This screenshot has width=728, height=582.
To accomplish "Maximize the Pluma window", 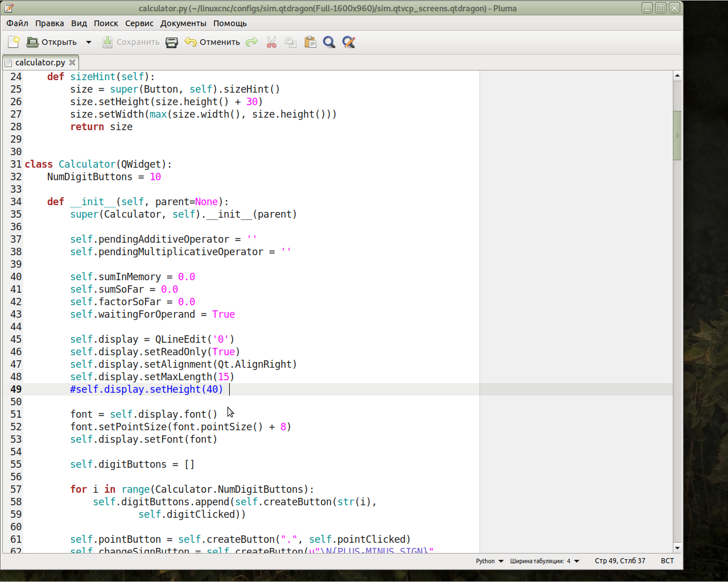I will 661,8.
